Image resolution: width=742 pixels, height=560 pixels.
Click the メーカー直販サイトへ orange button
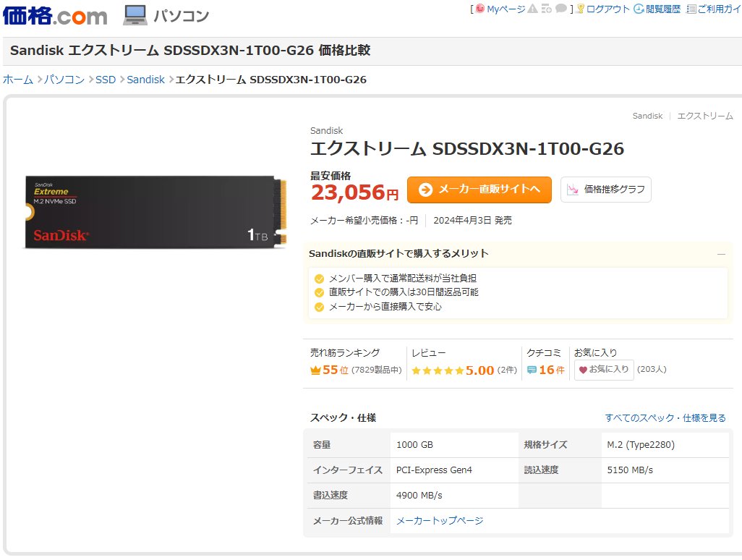[x=479, y=190]
